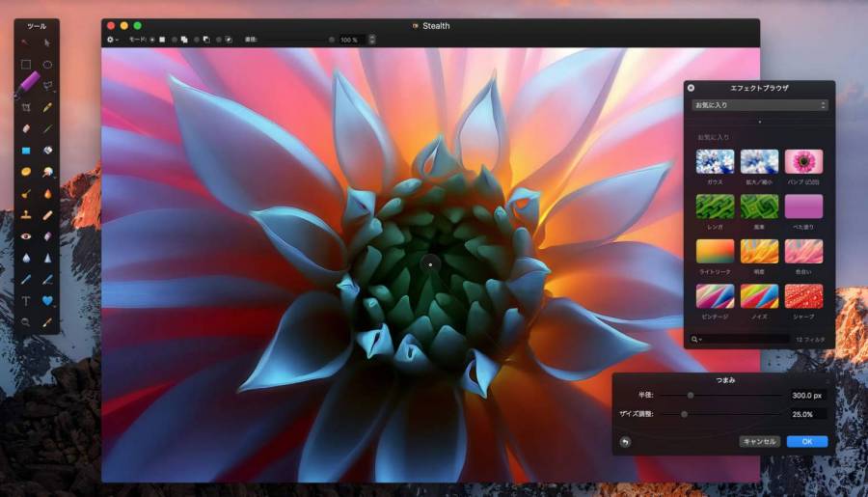Choose the fourth (intersect) selection mode radio
Viewport: 868px width, 497px height.
point(219,40)
